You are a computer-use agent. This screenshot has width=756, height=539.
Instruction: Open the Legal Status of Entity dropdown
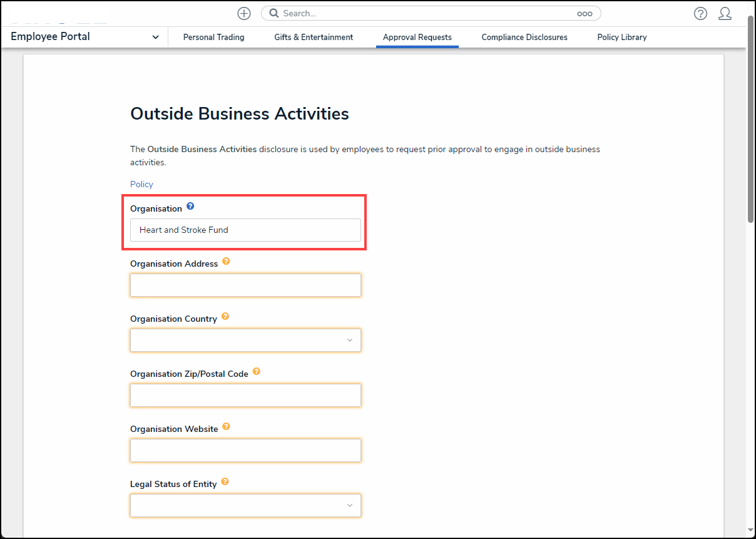(245, 505)
